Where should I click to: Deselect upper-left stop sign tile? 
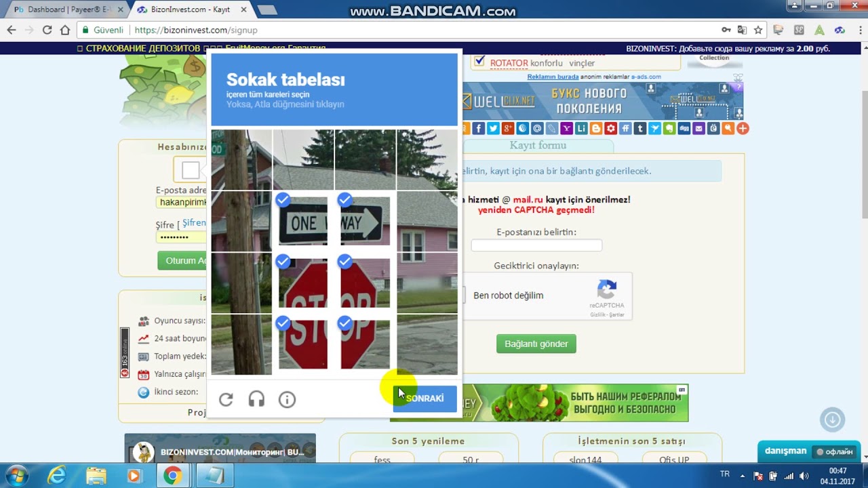click(303, 283)
